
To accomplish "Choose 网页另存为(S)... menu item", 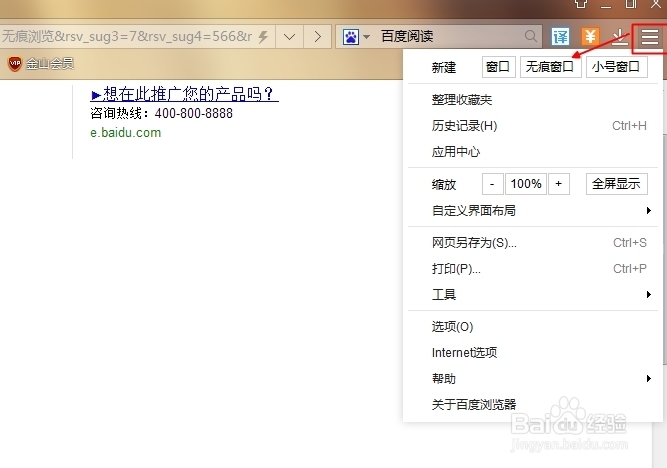I will point(533,243).
